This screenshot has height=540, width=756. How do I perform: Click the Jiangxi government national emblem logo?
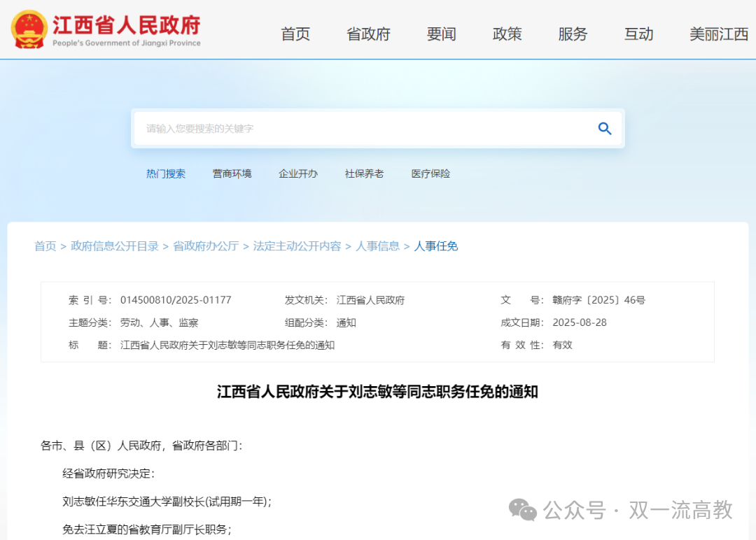tap(29, 28)
